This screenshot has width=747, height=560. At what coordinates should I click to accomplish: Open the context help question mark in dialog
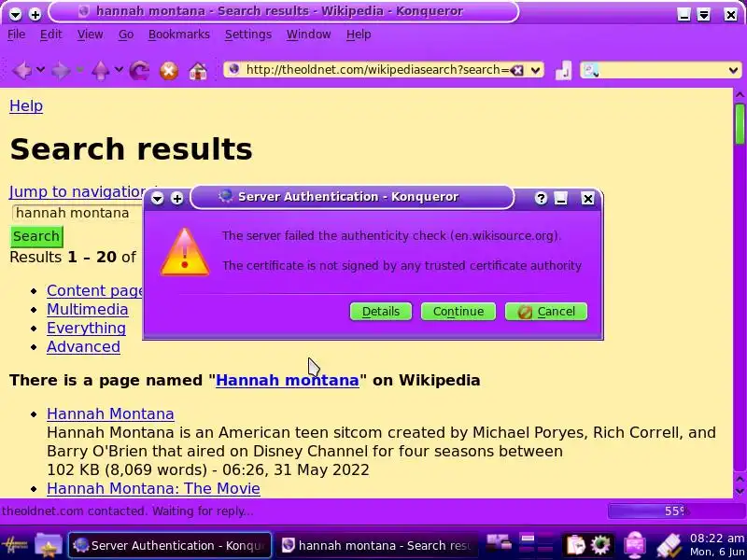(541, 198)
